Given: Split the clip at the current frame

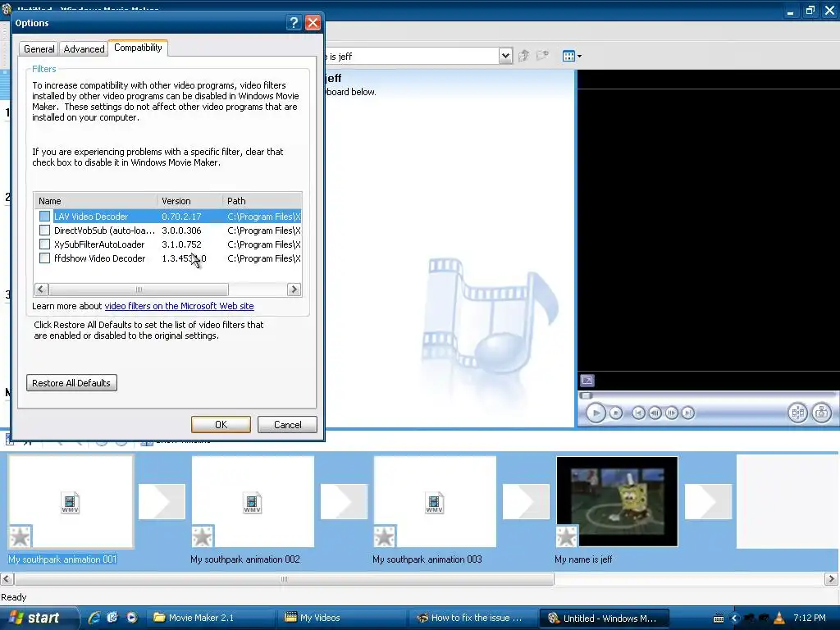Looking at the screenshot, I should (x=797, y=413).
